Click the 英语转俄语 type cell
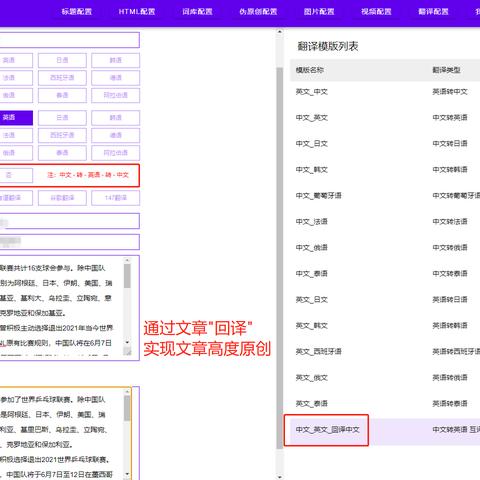The height and width of the screenshot is (480, 480). click(x=450, y=378)
